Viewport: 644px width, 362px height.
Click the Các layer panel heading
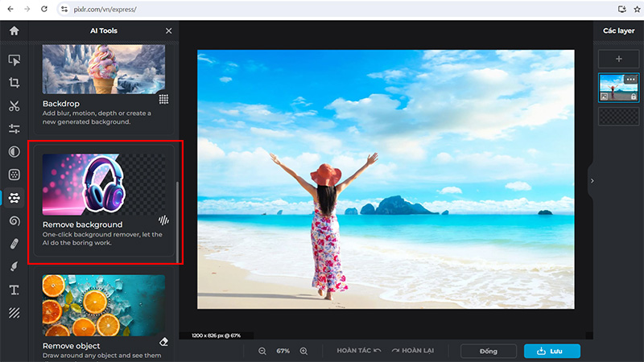tap(618, 31)
